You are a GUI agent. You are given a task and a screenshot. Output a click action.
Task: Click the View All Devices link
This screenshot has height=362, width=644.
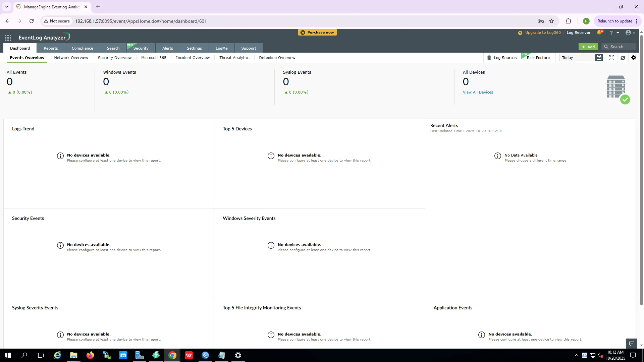tap(478, 92)
